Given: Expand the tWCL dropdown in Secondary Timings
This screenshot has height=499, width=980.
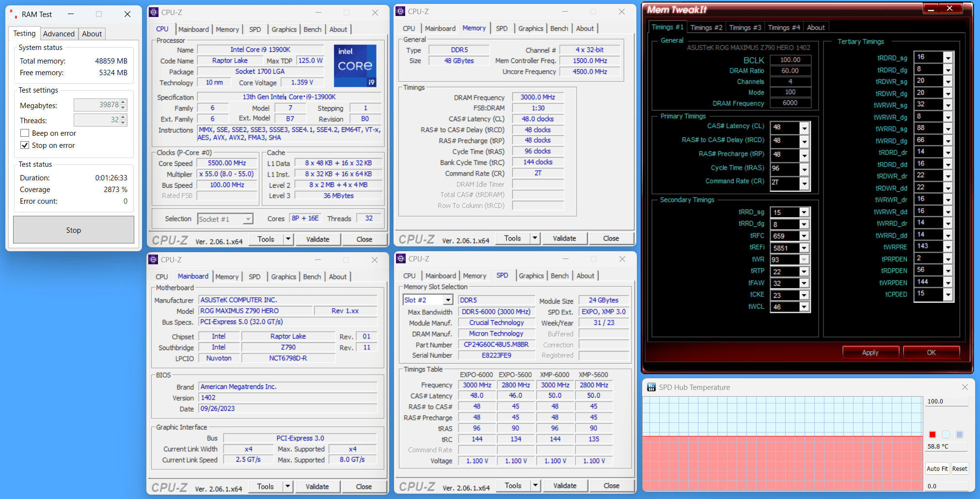Looking at the screenshot, I should (x=804, y=307).
